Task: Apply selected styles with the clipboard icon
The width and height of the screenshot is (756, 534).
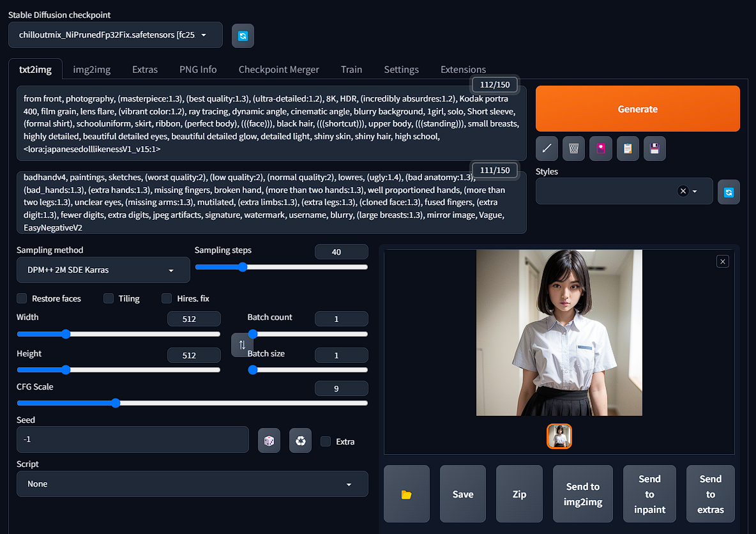Action: [627, 148]
